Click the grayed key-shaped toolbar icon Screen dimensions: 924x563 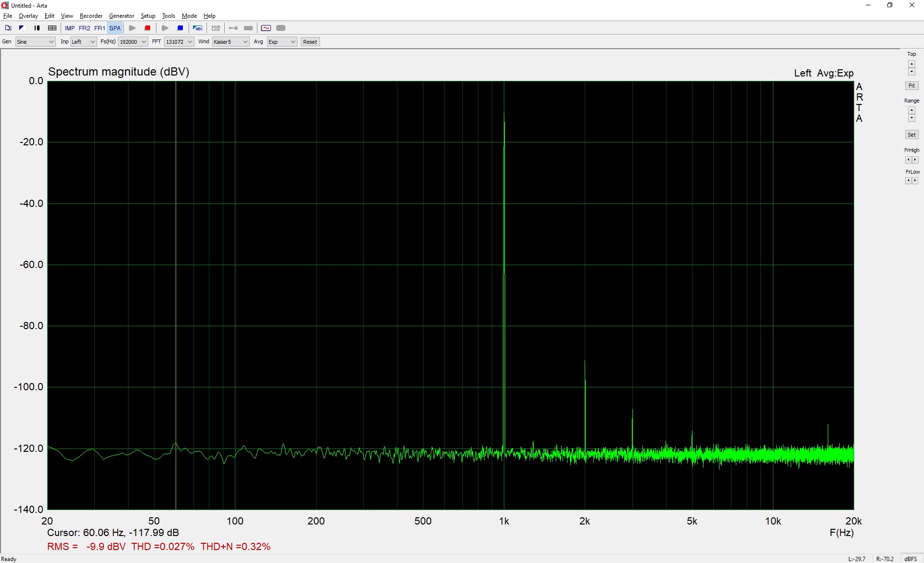233,28
